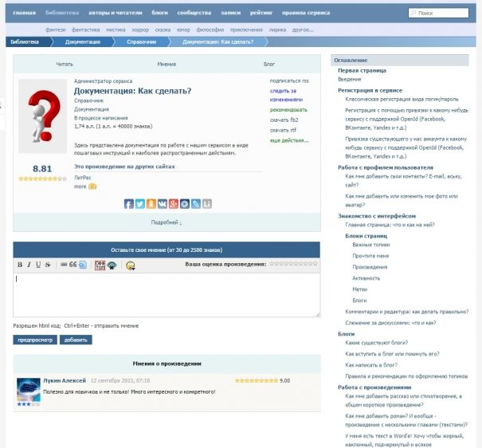This screenshot has width=482, height=448.
Task: Click the 'добавить' button
Action: (x=76, y=340)
